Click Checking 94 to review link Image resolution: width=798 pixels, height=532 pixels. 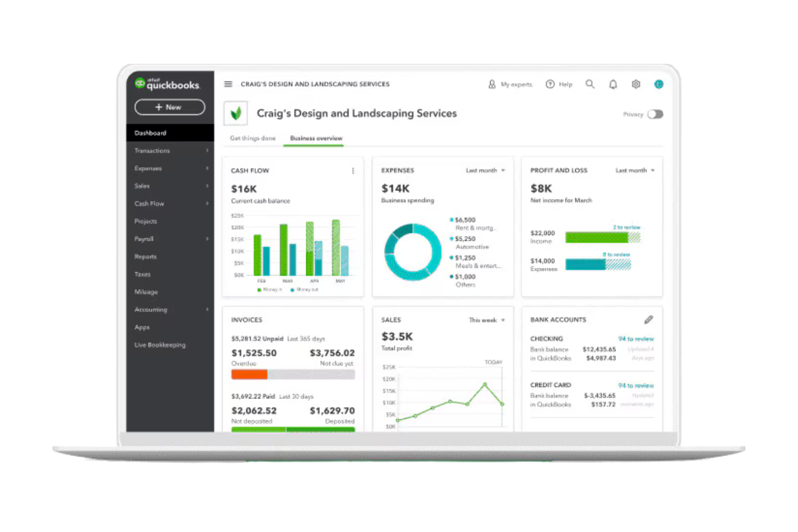(x=636, y=339)
